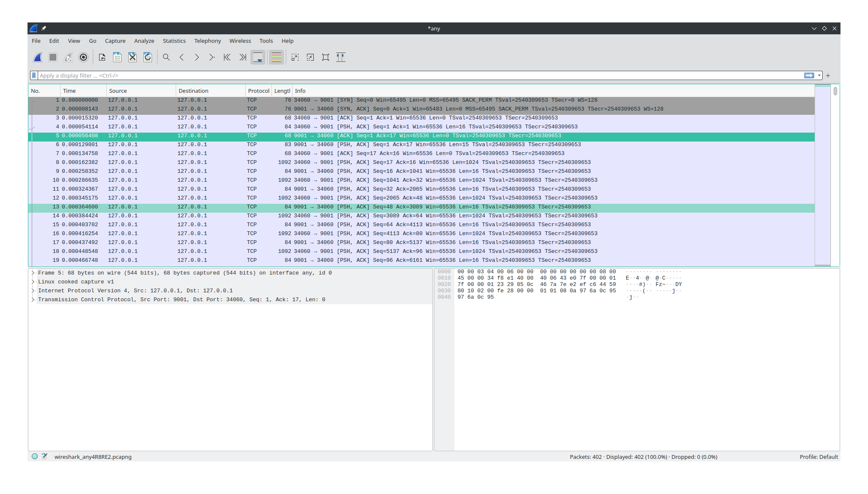Viewport: 868px width, 494px height.
Task: Close this capture file
Action: (x=133, y=57)
